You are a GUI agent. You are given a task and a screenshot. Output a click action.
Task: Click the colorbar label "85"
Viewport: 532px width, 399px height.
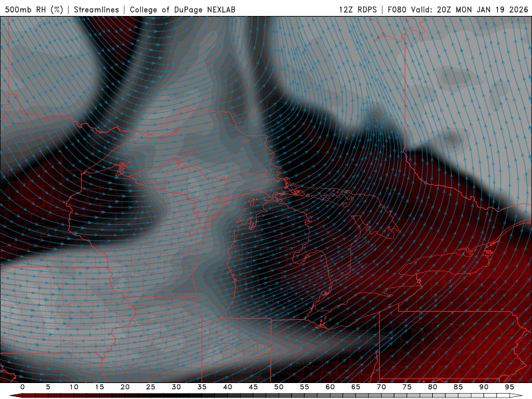[x=458, y=387]
